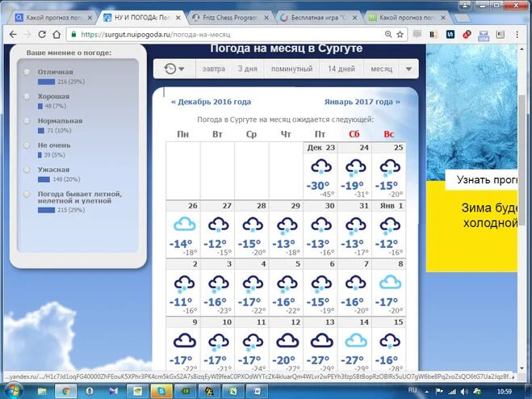
Task: Switch to 'Бесплатная игра' browser tab
Action: [x=319, y=18]
